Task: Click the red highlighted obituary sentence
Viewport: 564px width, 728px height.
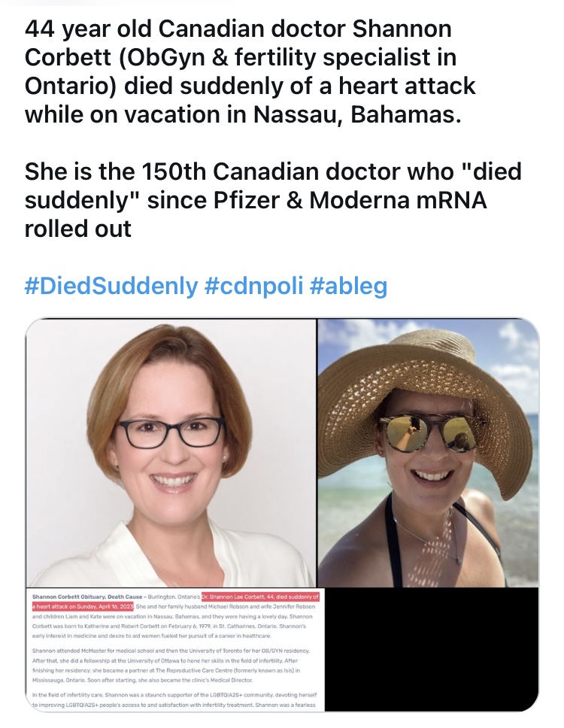Action: coord(175,602)
